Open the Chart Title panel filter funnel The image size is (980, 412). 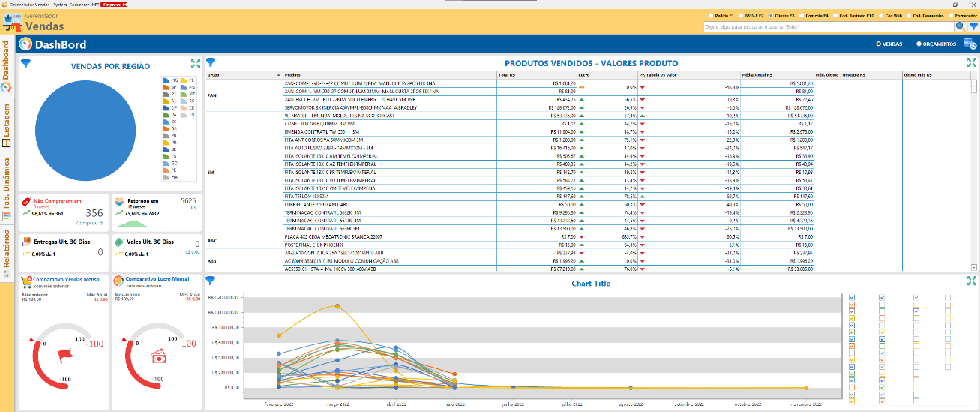tap(211, 281)
